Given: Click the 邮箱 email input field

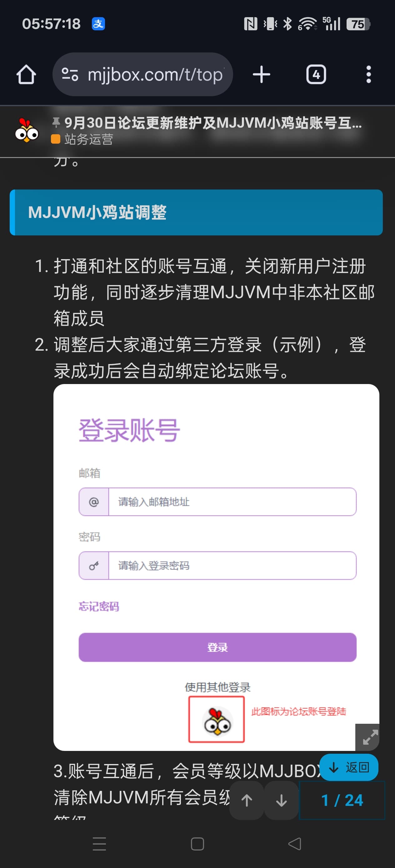Looking at the screenshot, I should (x=232, y=502).
